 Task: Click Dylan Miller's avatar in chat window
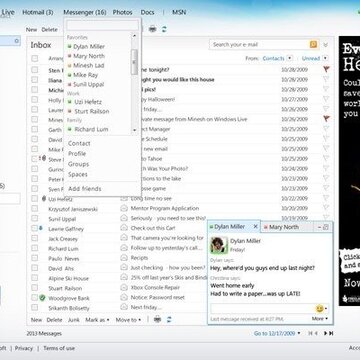click(219, 245)
